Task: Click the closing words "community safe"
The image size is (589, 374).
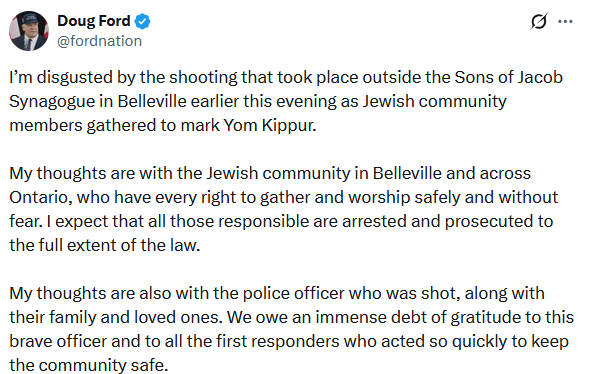Action: click(x=102, y=365)
